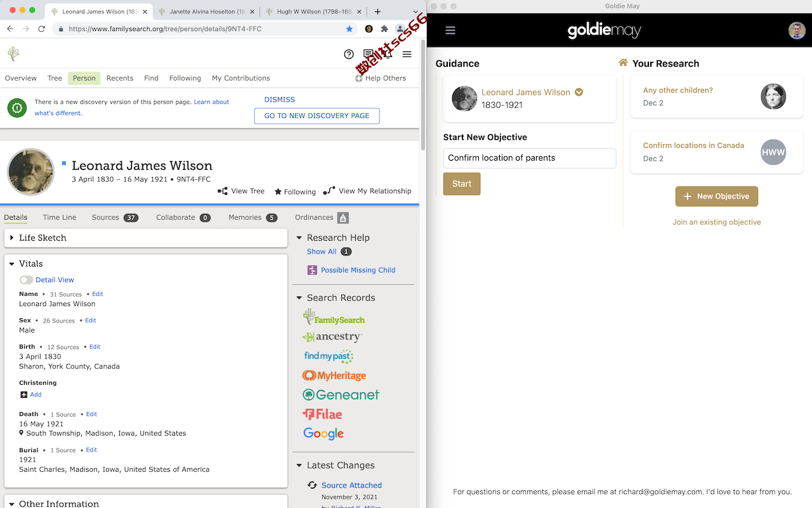Open the FamilySearch messages icon
This screenshot has height=508, width=812.
[x=369, y=54]
